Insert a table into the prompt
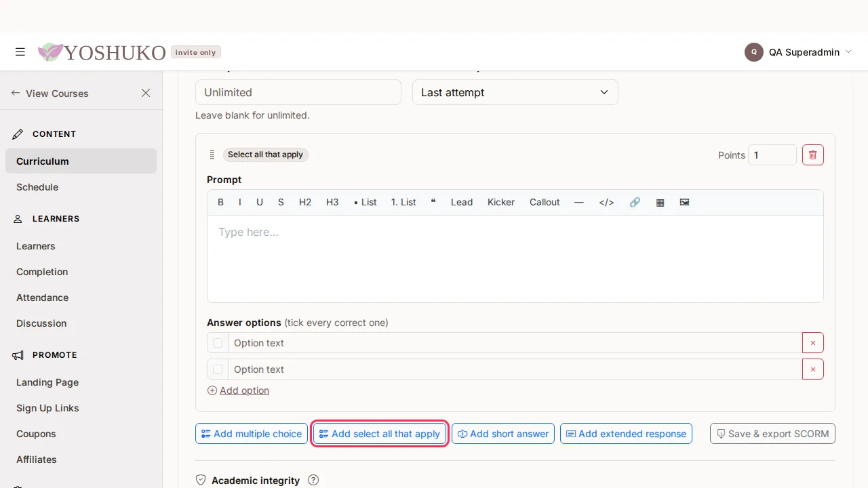 [x=660, y=202]
